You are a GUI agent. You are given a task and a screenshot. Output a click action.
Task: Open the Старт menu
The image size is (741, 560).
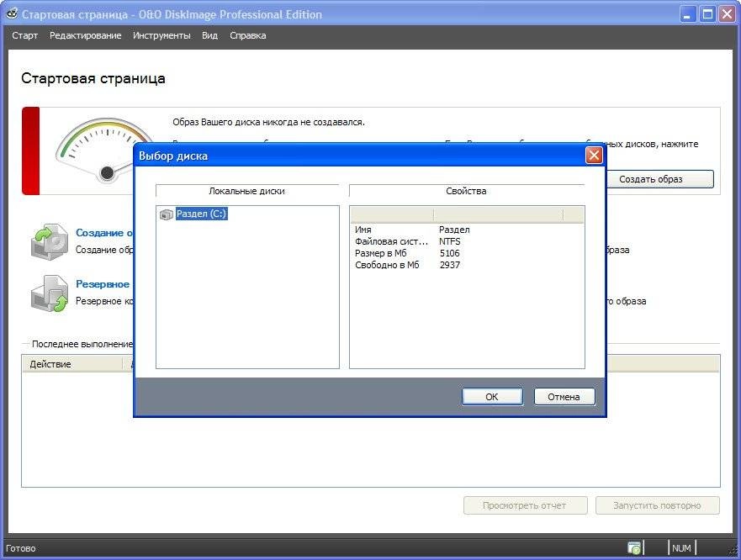[x=24, y=35]
